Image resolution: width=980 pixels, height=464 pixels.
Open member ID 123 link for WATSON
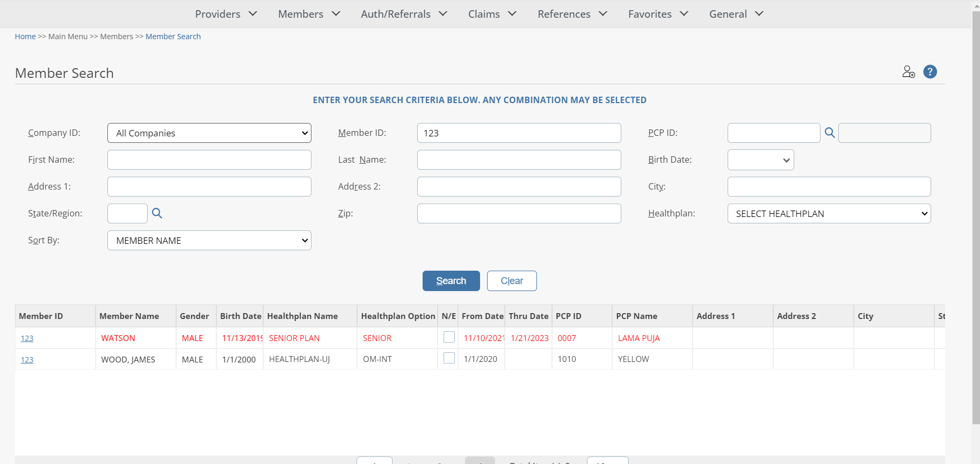(27, 338)
